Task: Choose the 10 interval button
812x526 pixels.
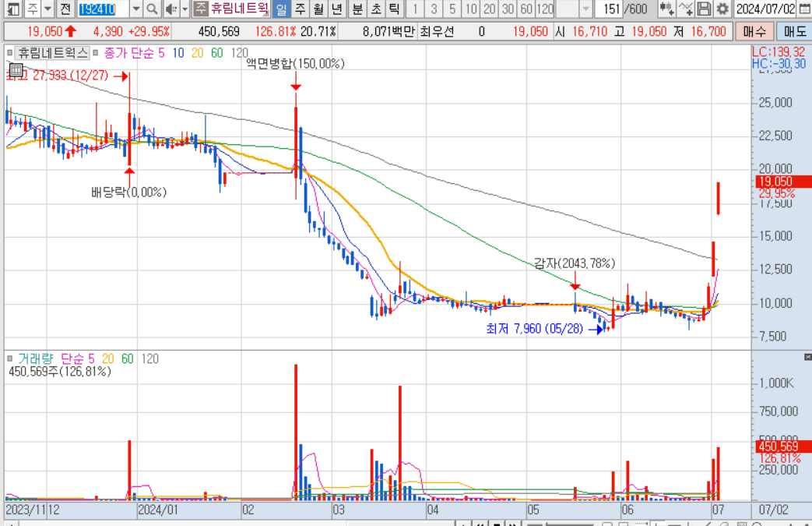Action: 471,9
